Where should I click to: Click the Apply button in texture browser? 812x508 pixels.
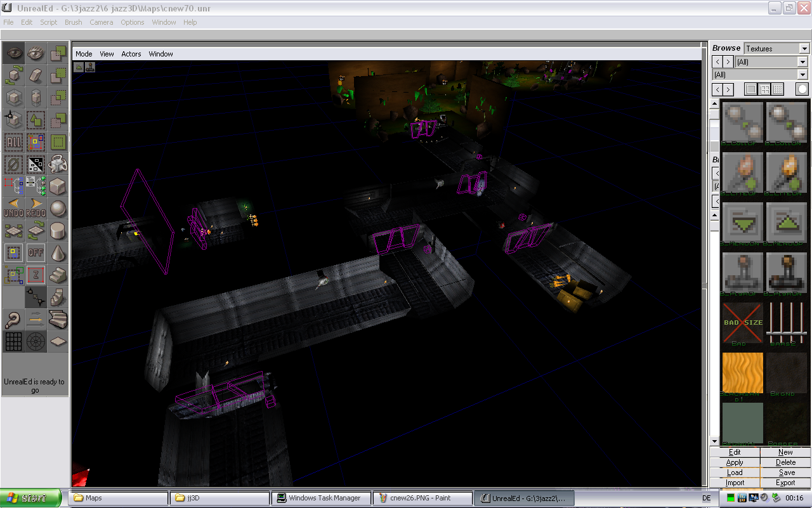735,462
